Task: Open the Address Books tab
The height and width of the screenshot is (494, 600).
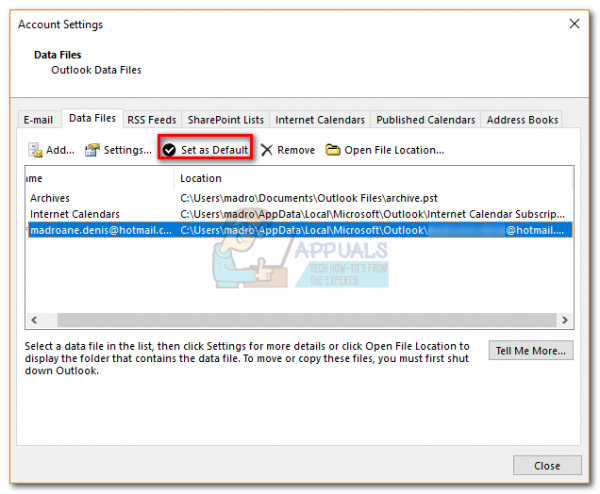Action: (x=522, y=120)
